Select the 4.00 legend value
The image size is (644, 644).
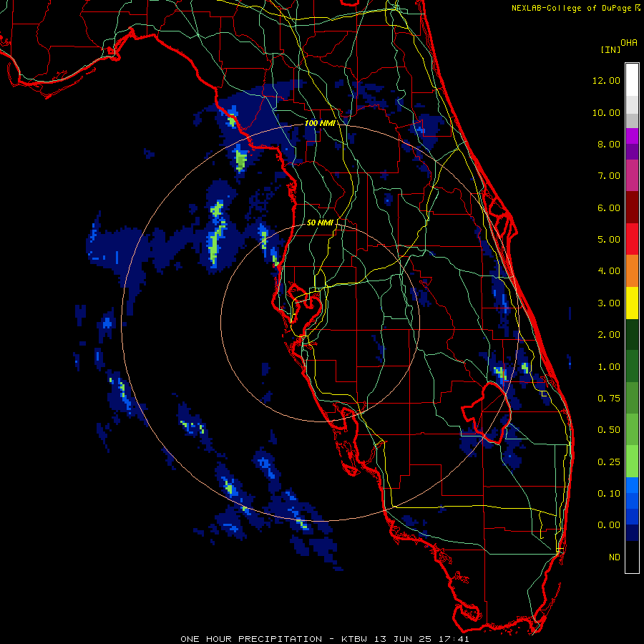point(609,271)
